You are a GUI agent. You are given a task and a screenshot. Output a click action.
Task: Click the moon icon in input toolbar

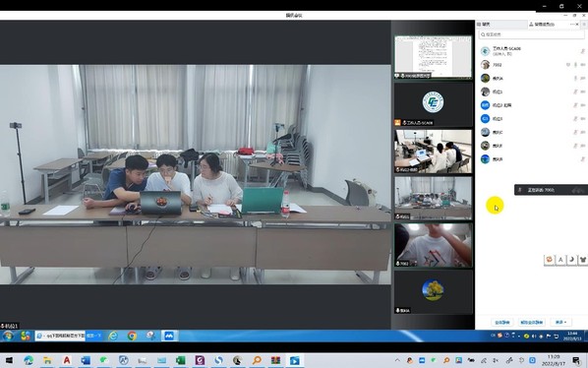(x=571, y=260)
